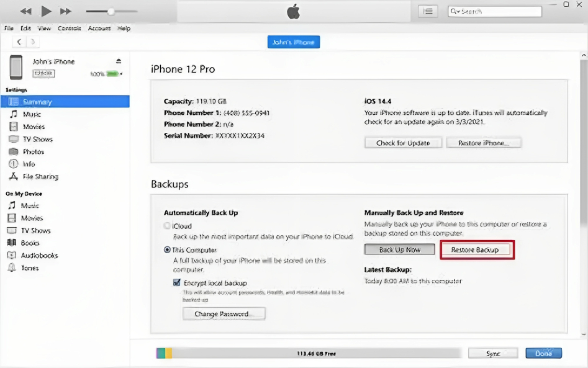This screenshot has height=368, width=588.
Task: Open the File menu
Action: 9,28
